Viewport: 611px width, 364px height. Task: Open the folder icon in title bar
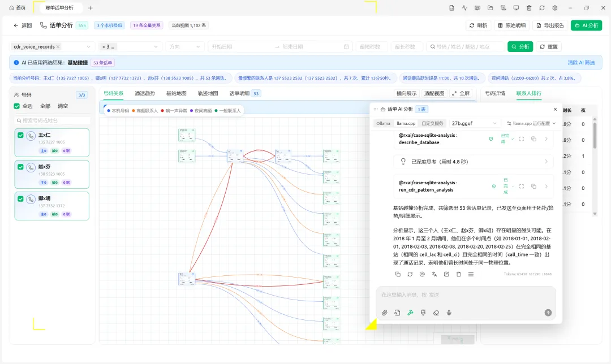490,8
